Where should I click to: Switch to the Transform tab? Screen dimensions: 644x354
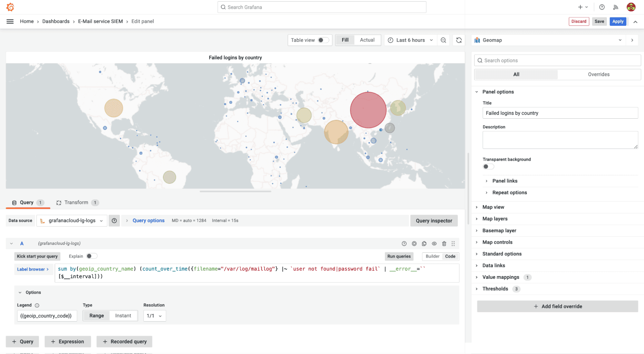(76, 202)
